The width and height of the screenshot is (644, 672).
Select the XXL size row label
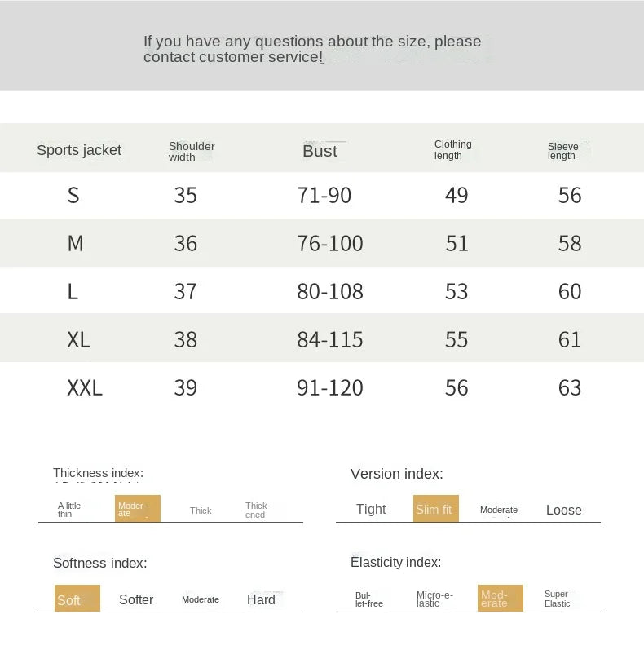click(85, 387)
